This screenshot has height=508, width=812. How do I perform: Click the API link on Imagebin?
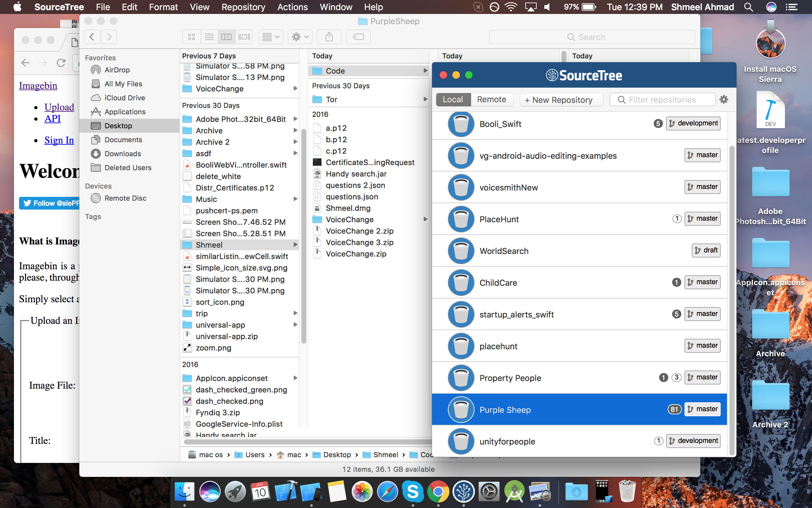(x=52, y=119)
